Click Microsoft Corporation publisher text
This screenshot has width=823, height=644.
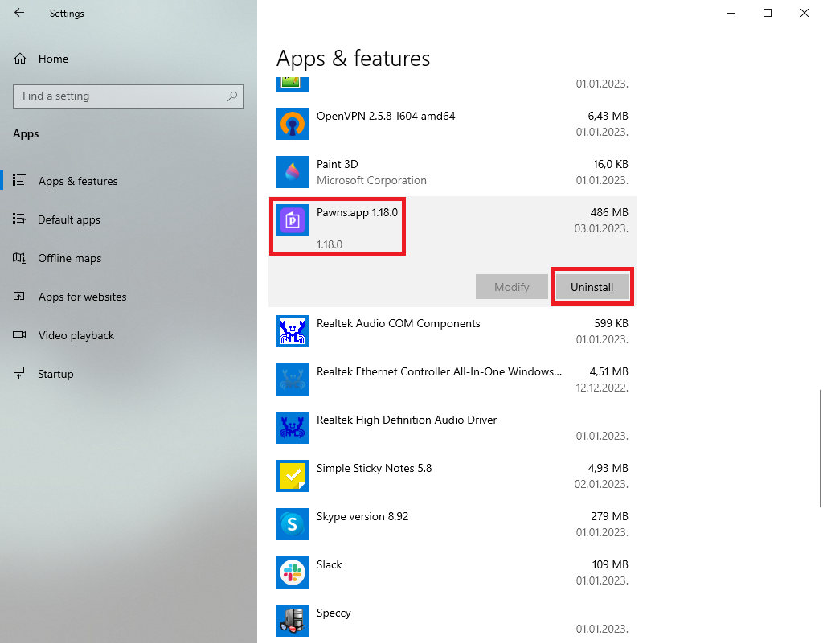371,181
